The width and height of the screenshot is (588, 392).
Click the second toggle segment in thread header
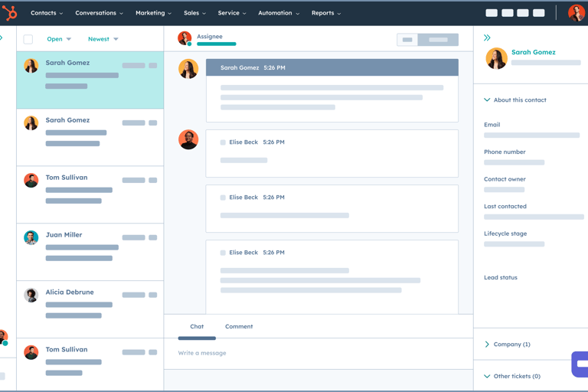pos(438,40)
